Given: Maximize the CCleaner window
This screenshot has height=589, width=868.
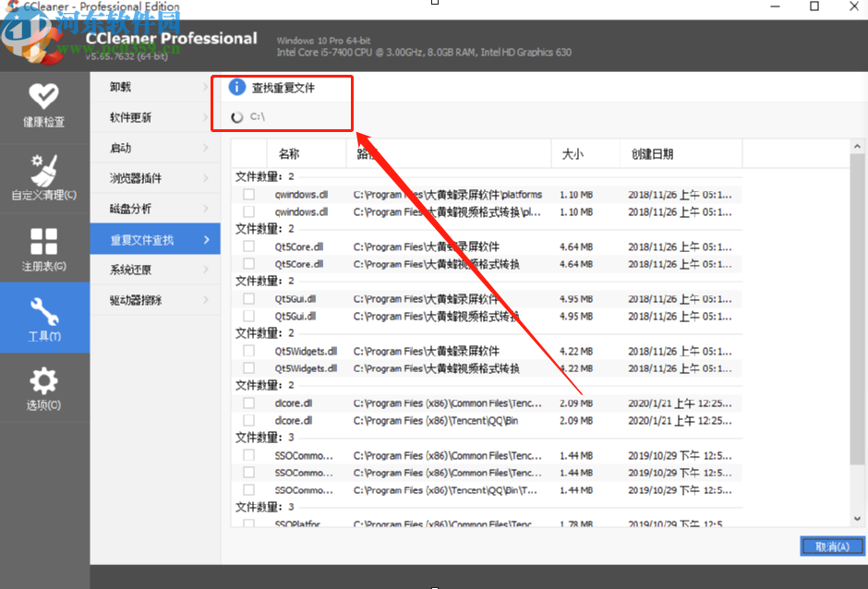Looking at the screenshot, I should 814,6.
